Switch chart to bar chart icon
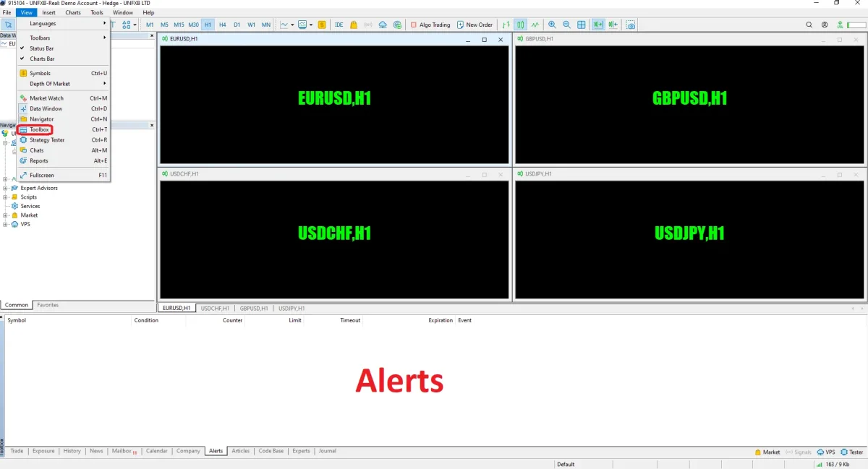This screenshot has width=868, height=469. pyautogui.click(x=506, y=25)
